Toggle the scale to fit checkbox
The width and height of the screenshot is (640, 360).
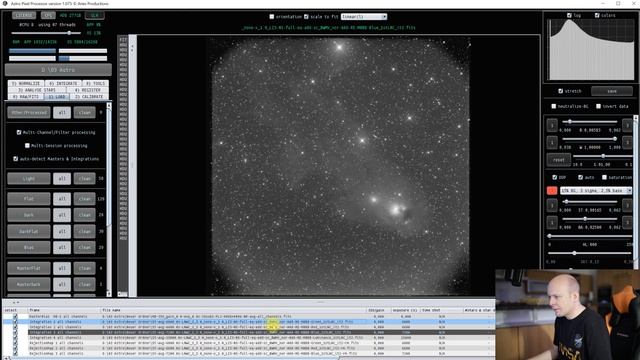[x=306, y=17]
